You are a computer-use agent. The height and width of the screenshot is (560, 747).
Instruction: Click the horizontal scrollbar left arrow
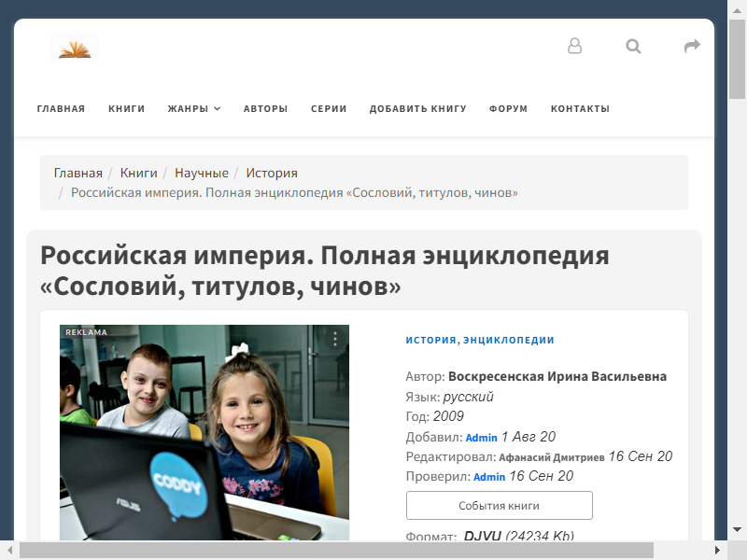coord(9,551)
